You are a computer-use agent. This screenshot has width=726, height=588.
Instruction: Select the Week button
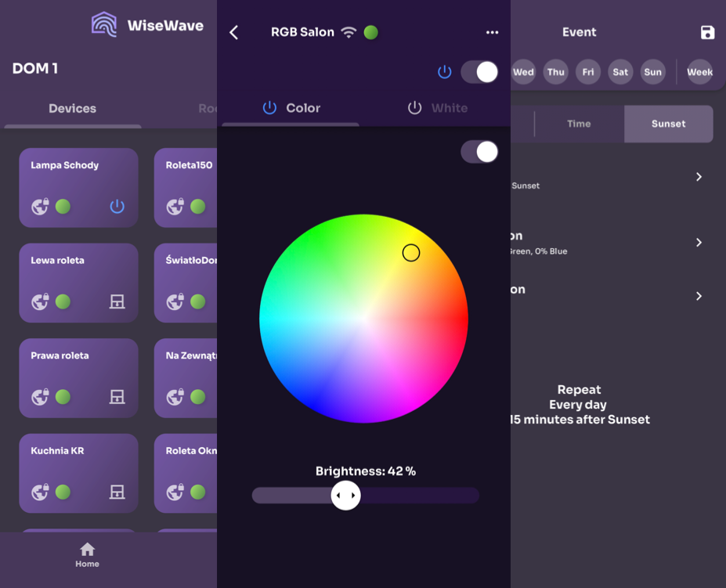(699, 72)
